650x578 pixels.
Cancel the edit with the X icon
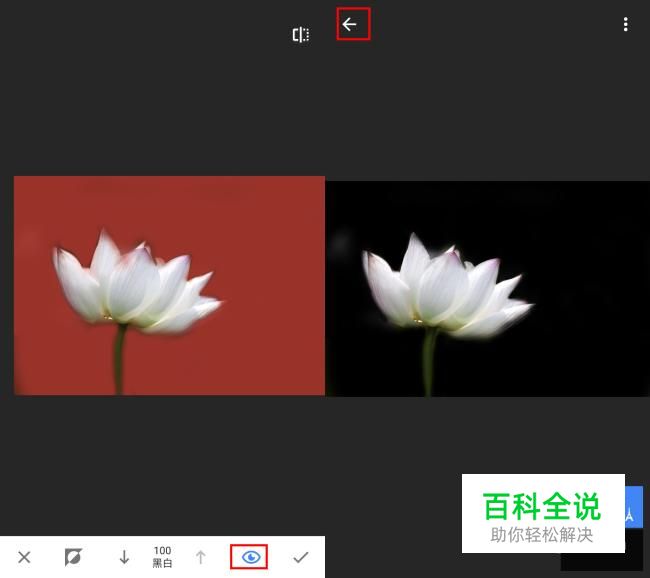[24, 557]
